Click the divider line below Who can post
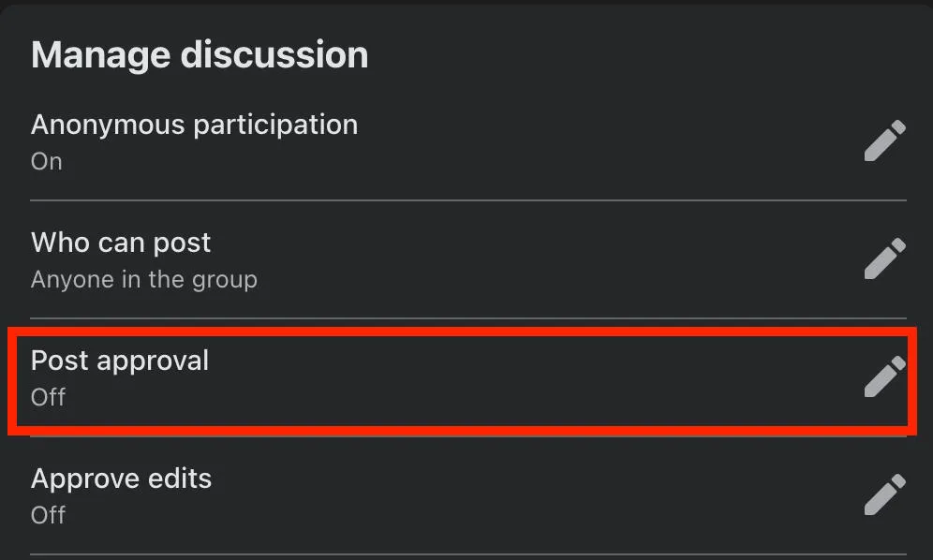This screenshot has width=933, height=560. point(468,318)
